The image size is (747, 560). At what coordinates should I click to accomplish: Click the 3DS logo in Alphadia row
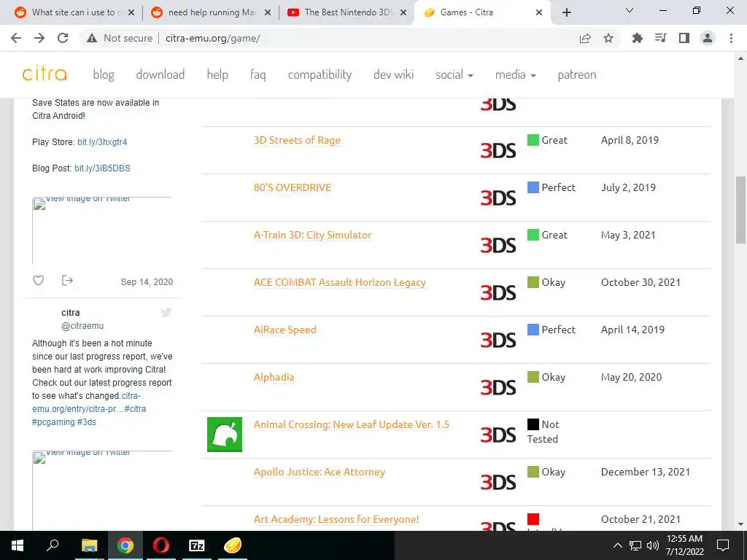pyautogui.click(x=498, y=387)
